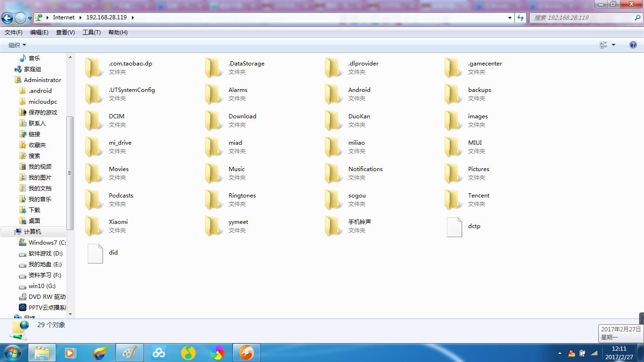Open the 工具(T) menu
Screen dimensions: 644x362
91,33
